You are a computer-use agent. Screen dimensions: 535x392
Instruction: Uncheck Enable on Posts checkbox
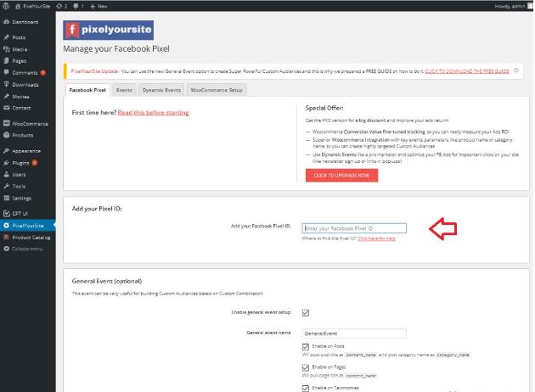coord(306,347)
